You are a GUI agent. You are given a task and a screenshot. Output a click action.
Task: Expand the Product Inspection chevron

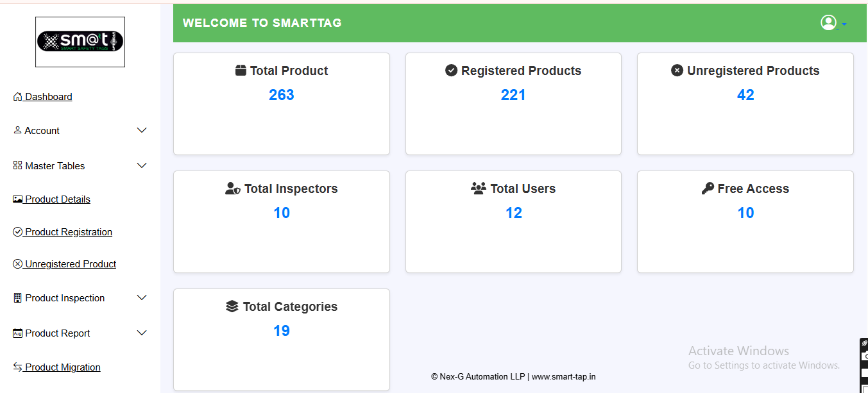[142, 298]
